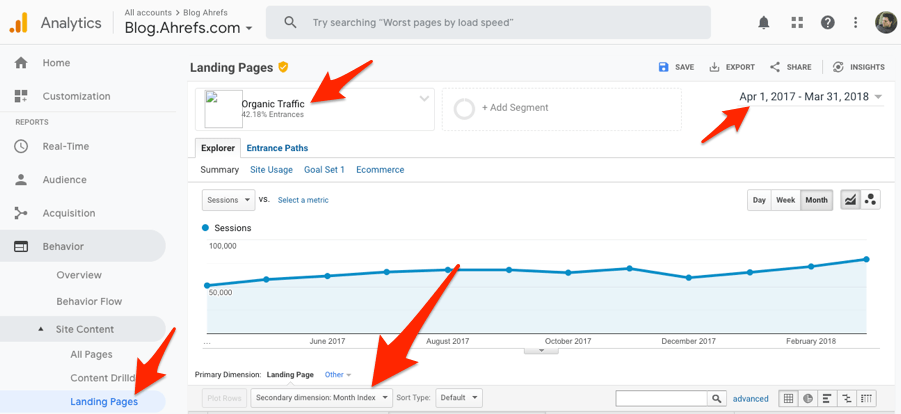Select the Month granularity toggle
The image size is (901, 414).
816,200
